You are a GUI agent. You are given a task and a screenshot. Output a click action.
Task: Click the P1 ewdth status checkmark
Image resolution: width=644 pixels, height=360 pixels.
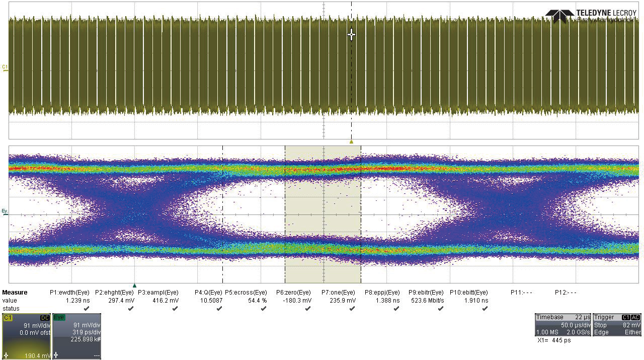[87, 309]
